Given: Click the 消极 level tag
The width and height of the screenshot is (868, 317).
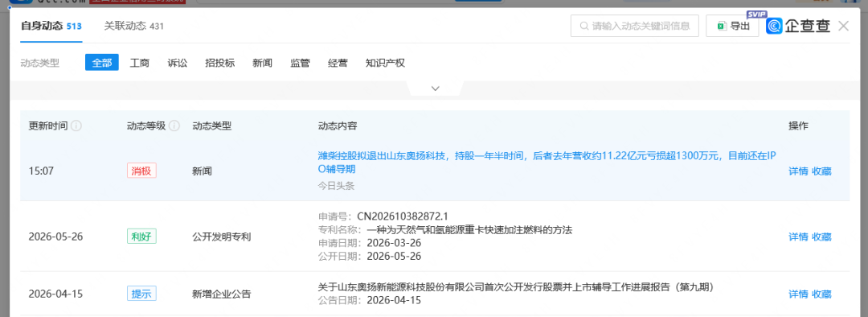Looking at the screenshot, I should coord(141,171).
